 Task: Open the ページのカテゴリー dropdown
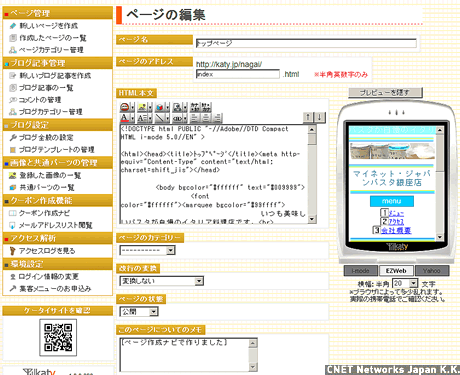147,250
